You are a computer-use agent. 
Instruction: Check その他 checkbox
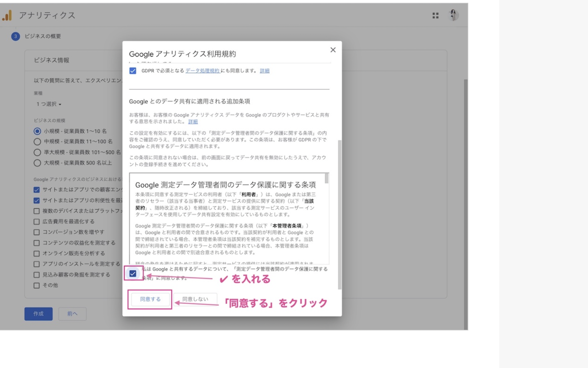(37, 285)
